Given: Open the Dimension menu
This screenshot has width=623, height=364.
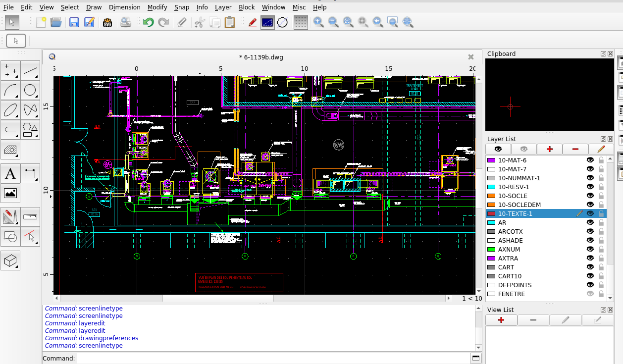Looking at the screenshot, I should pyautogui.click(x=124, y=7).
